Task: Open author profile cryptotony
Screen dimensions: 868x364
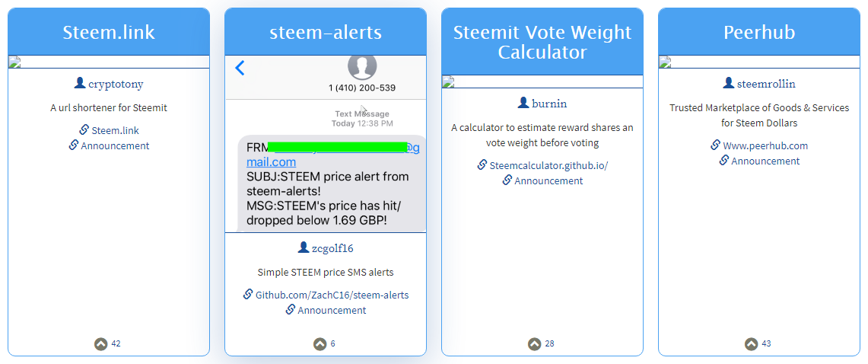Action: coord(116,85)
